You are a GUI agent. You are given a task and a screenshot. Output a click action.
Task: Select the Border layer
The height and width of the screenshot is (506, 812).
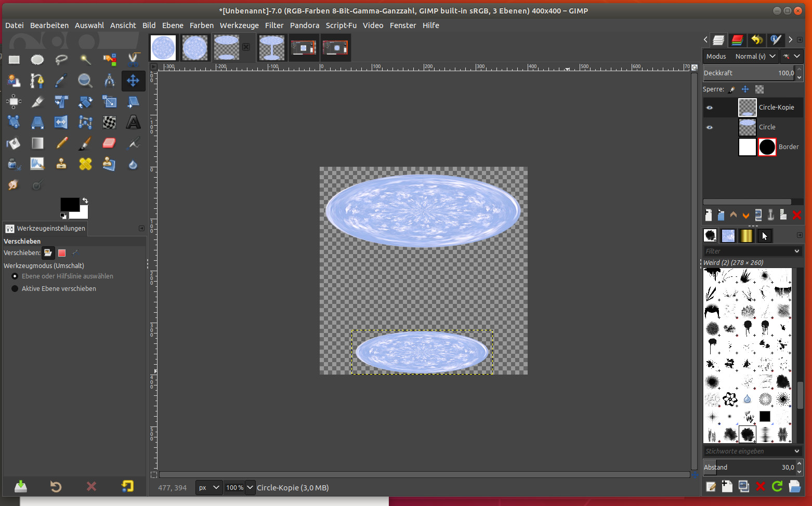[788, 147]
